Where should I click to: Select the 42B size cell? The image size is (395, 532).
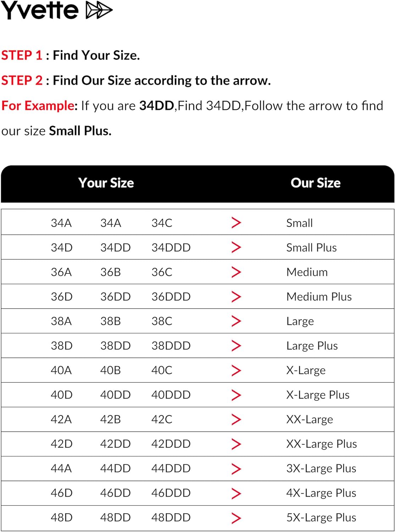[110, 419]
